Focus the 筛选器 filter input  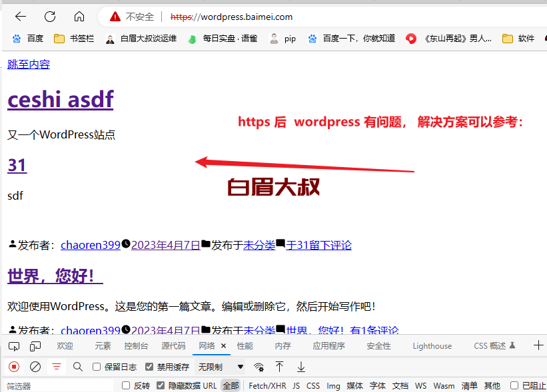click(59, 386)
